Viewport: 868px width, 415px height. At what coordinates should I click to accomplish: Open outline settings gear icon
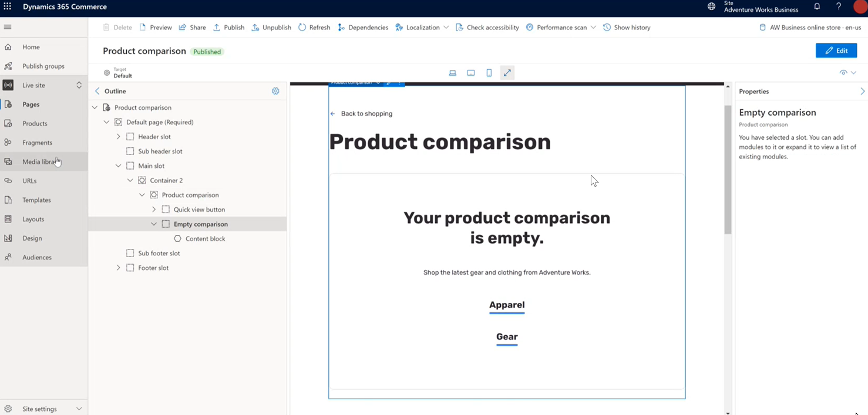(275, 91)
